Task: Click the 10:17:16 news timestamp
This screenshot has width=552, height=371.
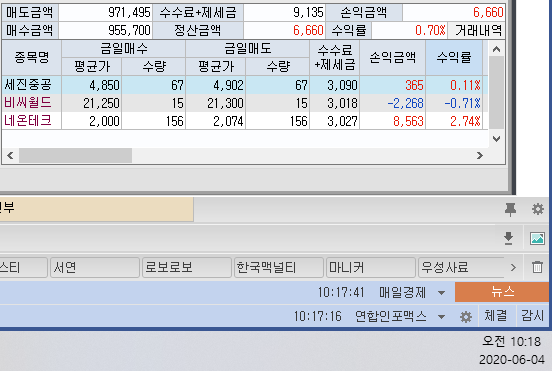Action: (x=318, y=316)
